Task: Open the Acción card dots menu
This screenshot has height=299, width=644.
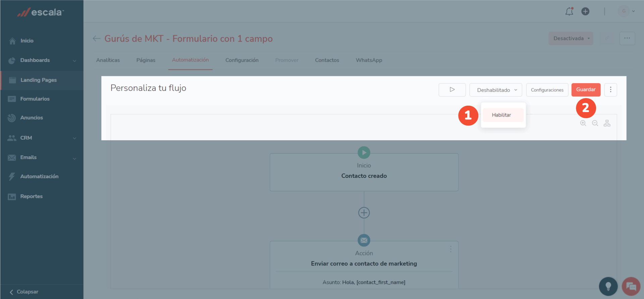Action: pyautogui.click(x=450, y=249)
